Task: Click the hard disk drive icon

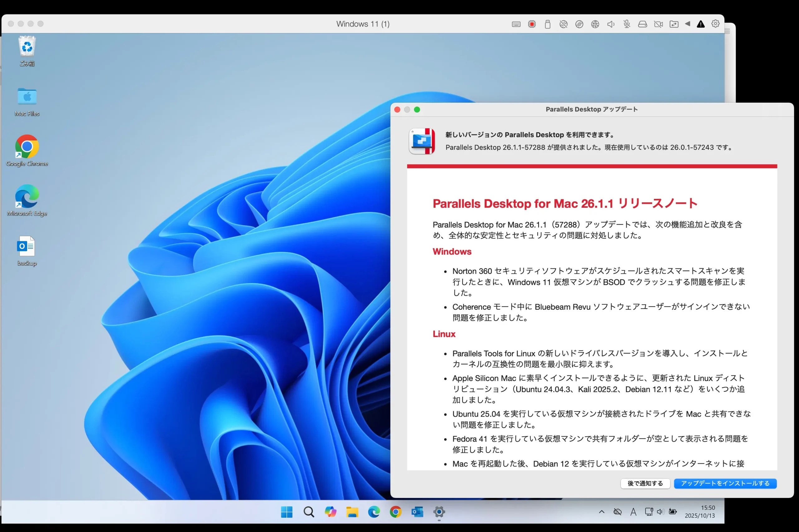Action: 642,24
